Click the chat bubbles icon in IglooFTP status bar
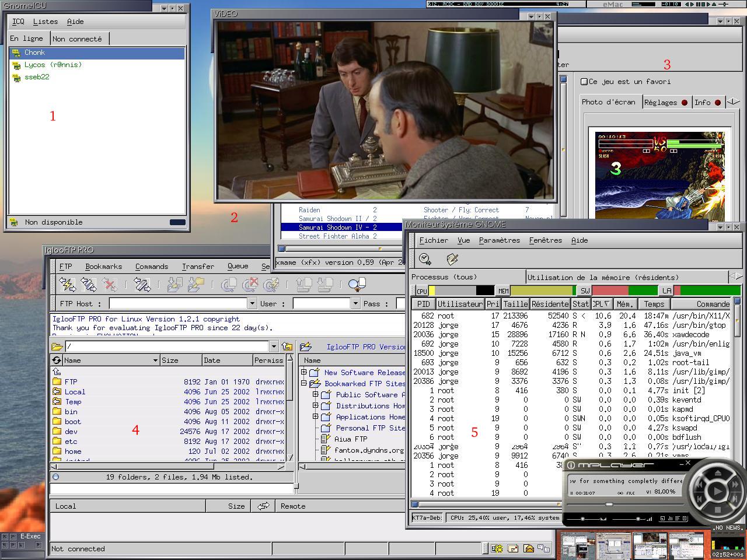747x560 pixels. tap(543, 548)
